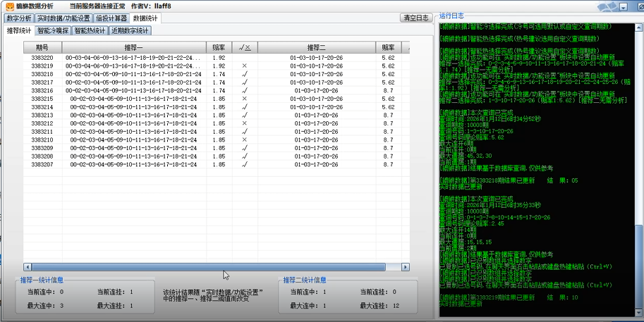This screenshot has height=322, width=644.
Task: Open the 近期数字统计 sub-tab
Action: click(x=130, y=31)
